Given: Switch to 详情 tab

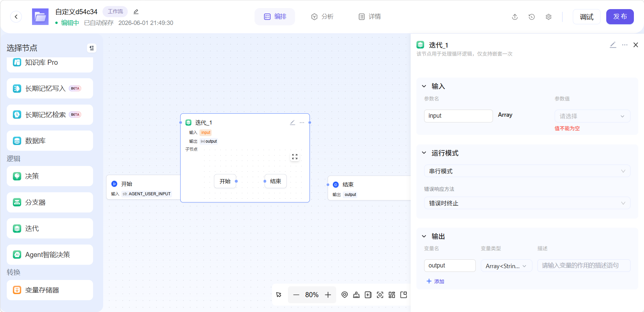Looking at the screenshot, I should click(370, 17).
